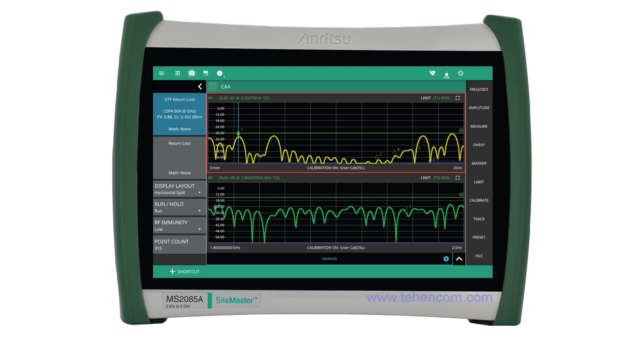644x337 pixels.
Task: Click the Wi-Fi disabled status icon
Action: click(432, 73)
